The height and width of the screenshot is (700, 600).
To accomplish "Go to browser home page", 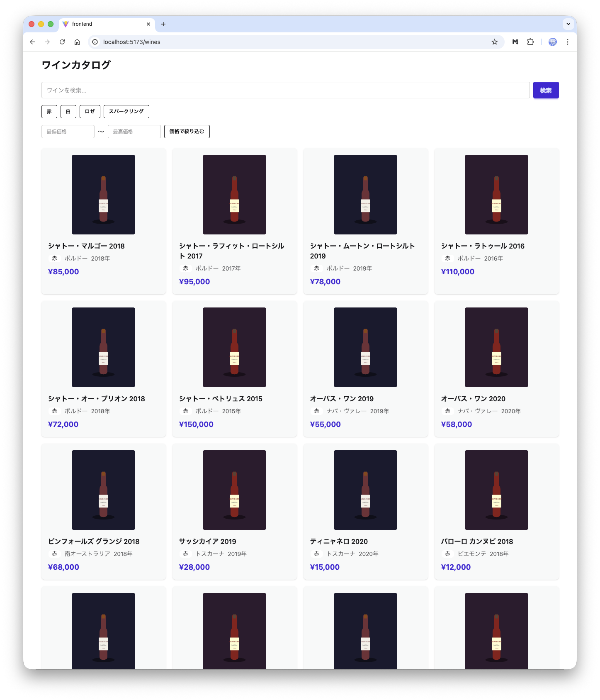I will 77,42.
